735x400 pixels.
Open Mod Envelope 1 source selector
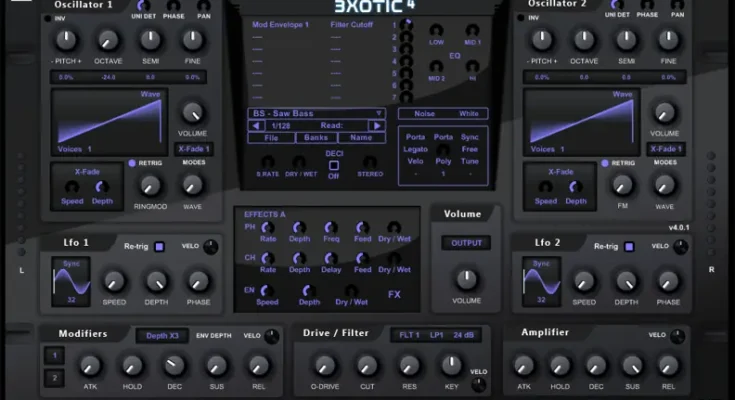(x=280, y=24)
